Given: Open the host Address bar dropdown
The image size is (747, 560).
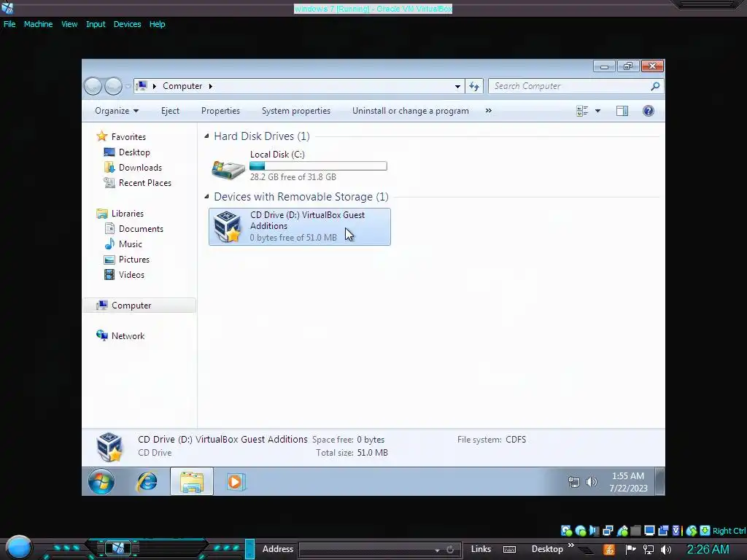Looking at the screenshot, I should coord(437,550).
